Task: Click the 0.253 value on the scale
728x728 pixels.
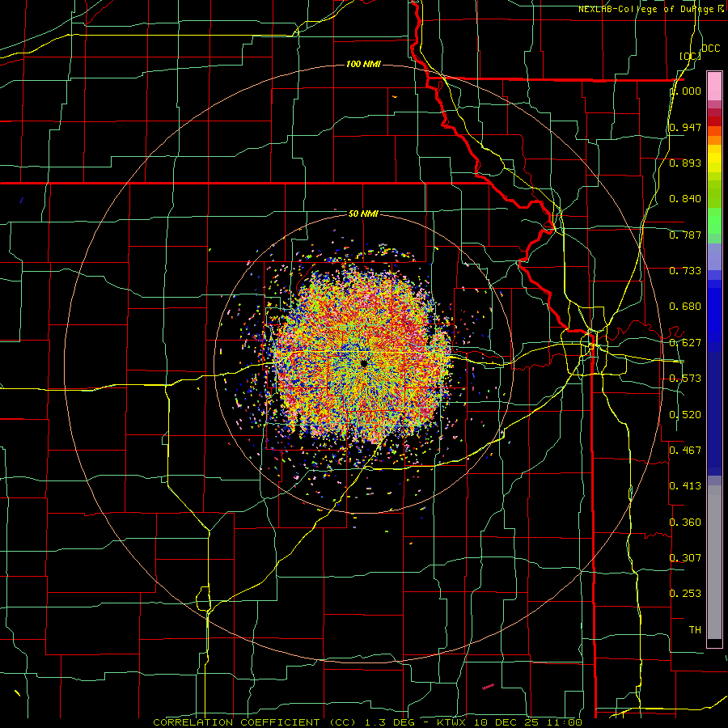Action: [x=685, y=594]
